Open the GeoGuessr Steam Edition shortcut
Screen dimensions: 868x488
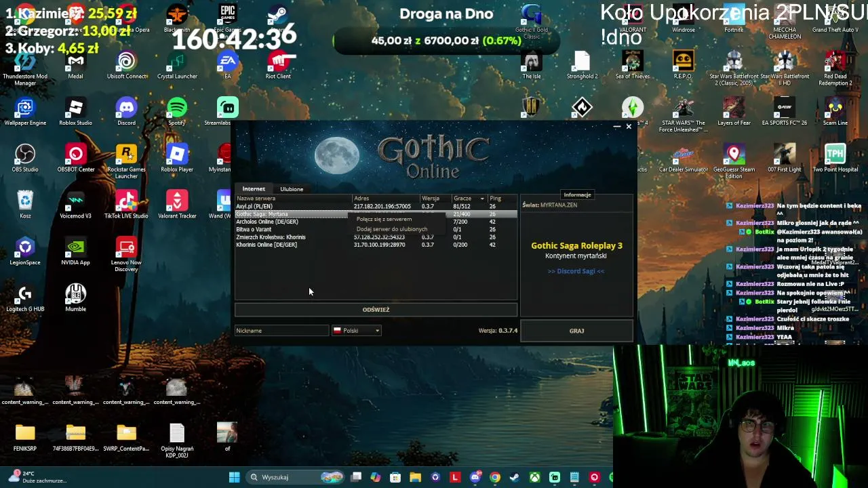[x=734, y=162]
